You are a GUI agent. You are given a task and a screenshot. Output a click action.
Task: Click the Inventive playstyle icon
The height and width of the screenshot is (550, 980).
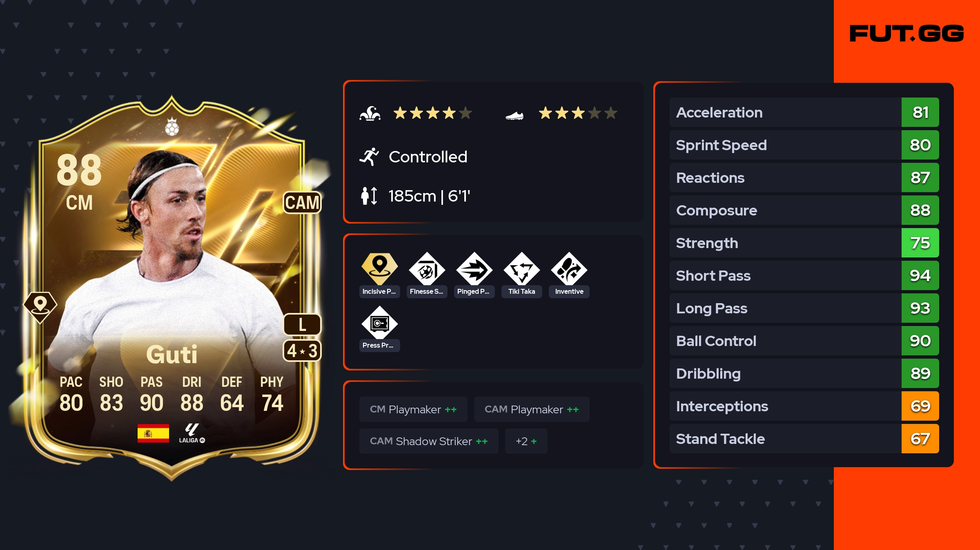(569, 268)
